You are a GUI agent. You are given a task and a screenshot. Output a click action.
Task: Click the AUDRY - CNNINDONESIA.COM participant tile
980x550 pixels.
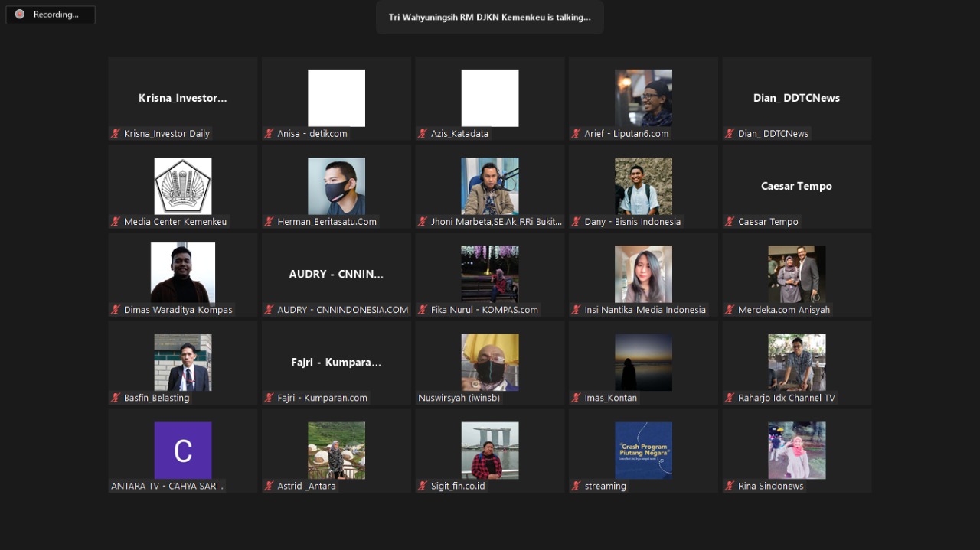[x=337, y=274]
